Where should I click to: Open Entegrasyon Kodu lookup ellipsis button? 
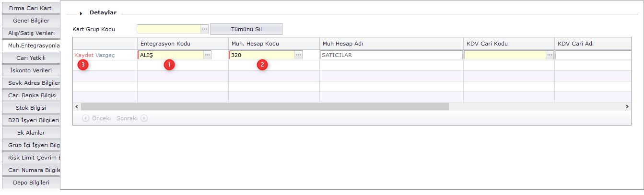click(207, 55)
